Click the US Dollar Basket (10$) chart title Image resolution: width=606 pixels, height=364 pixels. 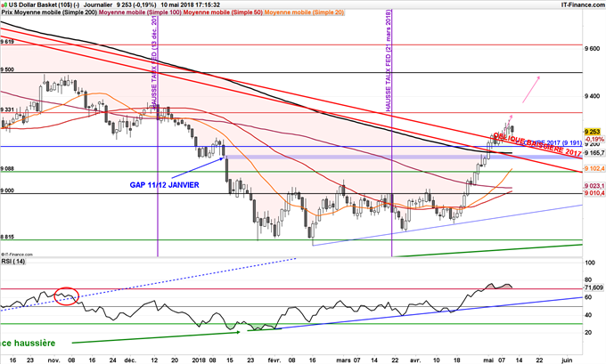click(x=44, y=5)
